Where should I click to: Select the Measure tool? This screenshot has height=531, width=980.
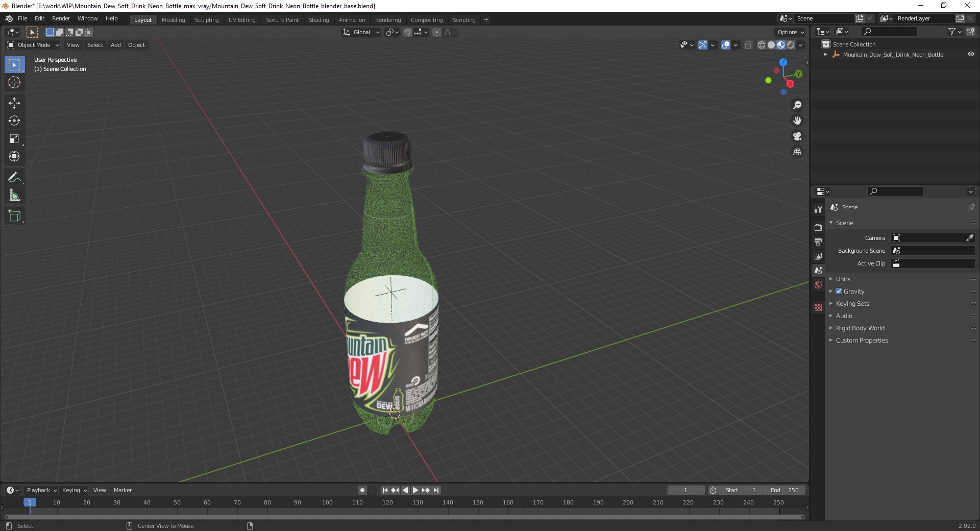click(x=14, y=195)
